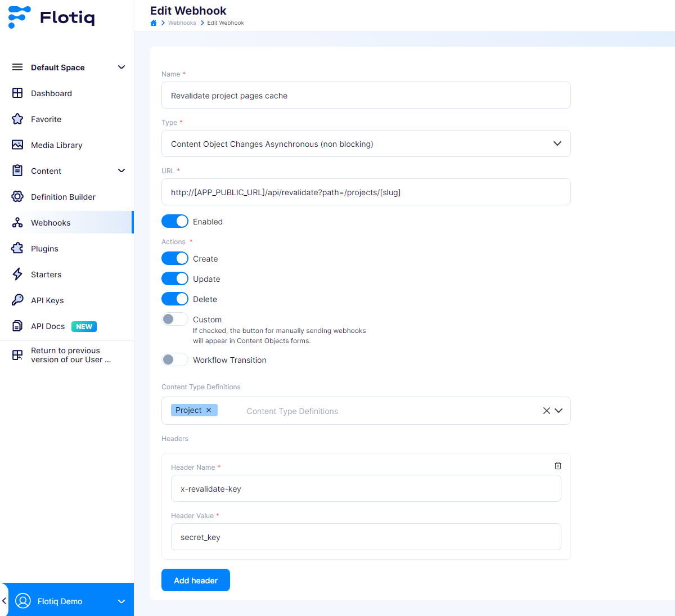This screenshot has height=616, width=675.
Task: Click the Favorite star icon
Action: pyautogui.click(x=17, y=119)
